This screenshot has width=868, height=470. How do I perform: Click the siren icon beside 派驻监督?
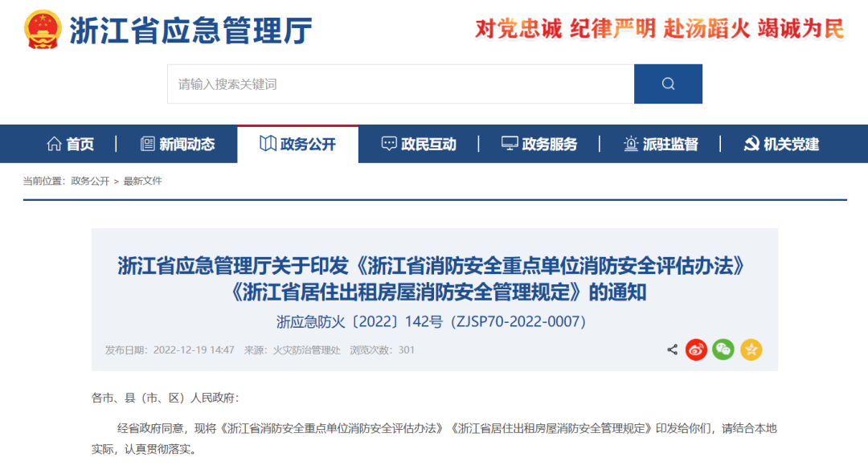coord(631,144)
